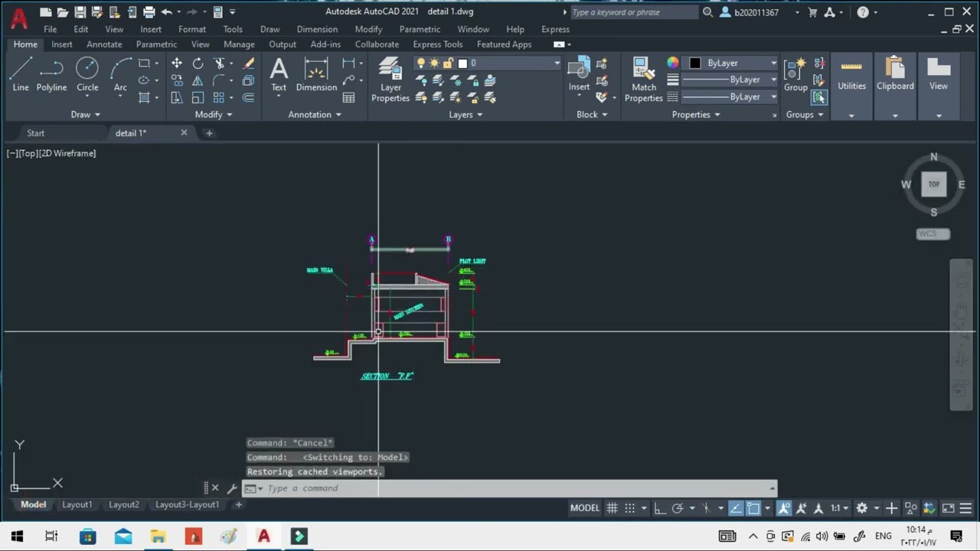The width and height of the screenshot is (980, 551).
Task: Expand the Utilities panel dropdown
Action: (851, 116)
